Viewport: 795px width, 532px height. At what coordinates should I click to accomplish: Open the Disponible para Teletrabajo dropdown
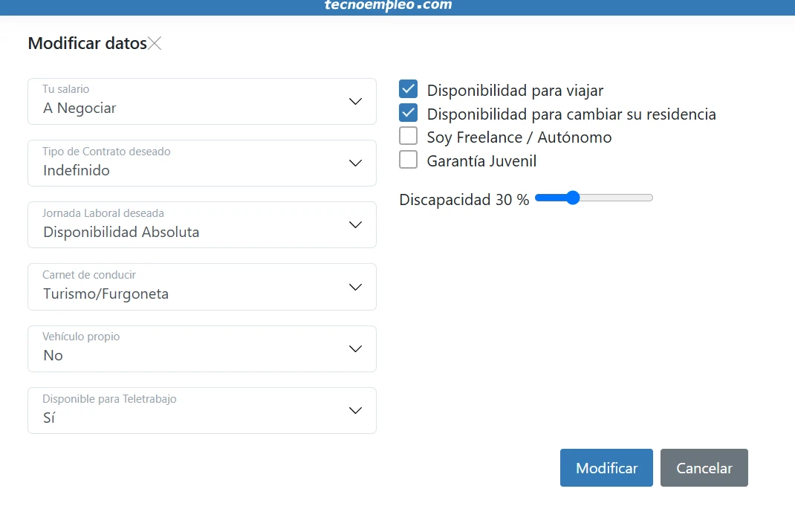[x=201, y=411]
